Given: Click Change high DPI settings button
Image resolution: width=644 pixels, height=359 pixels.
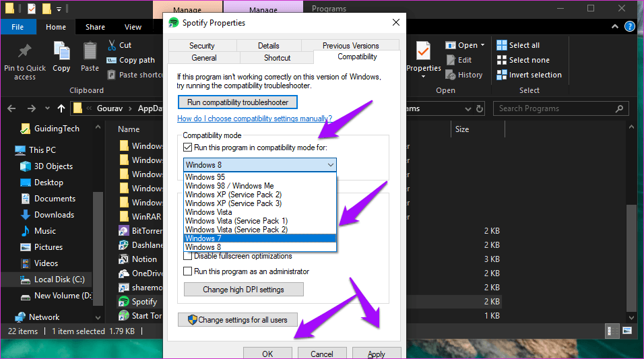Looking at the screenshot, I should click(x=244, y=289).
